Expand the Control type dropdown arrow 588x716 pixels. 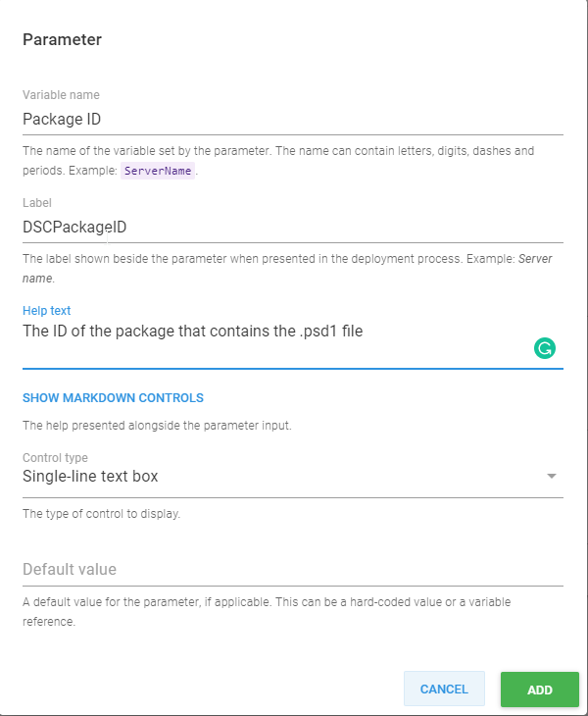tap(552, 477)
